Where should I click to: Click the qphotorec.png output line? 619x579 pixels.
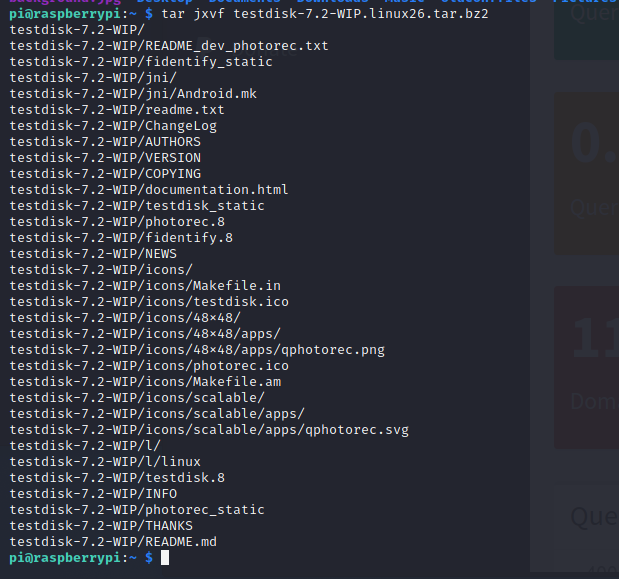[x=196, y=350]
